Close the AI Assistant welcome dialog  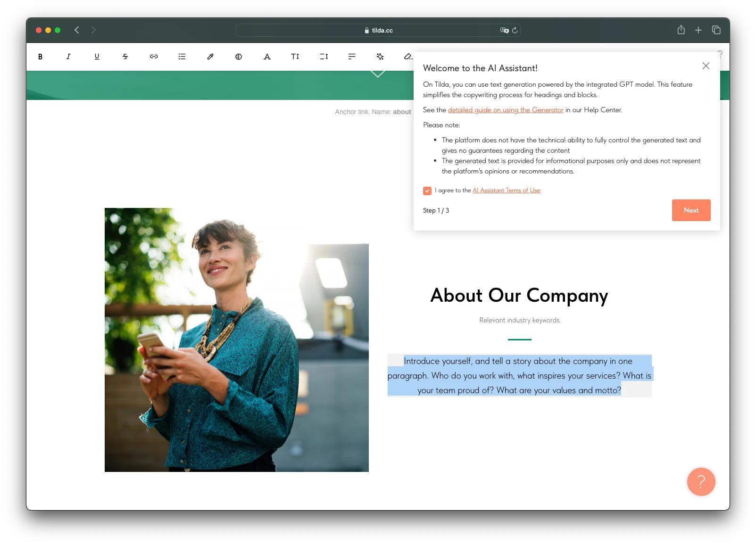pyautogui.click(x=706, y=66)
